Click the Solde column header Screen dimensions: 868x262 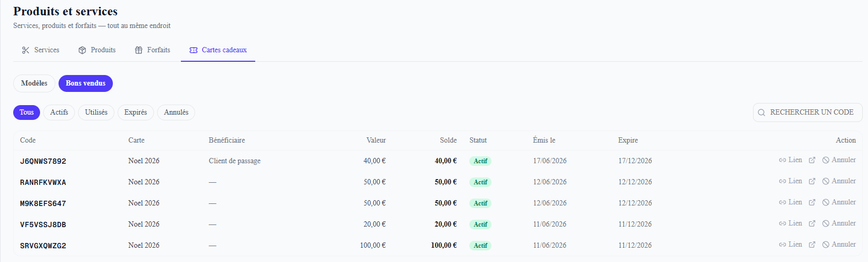click(448, 140)
